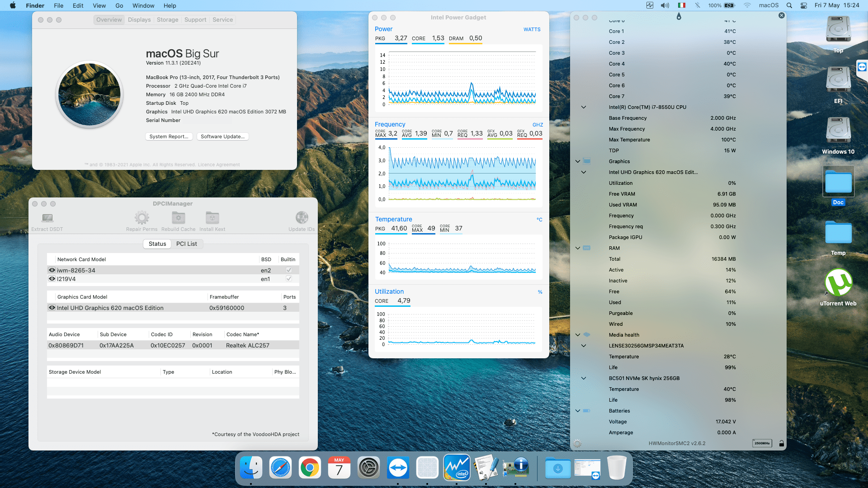Collapse the Batteries group
This screenshot has height=488, width=868.
coord(578,411)
